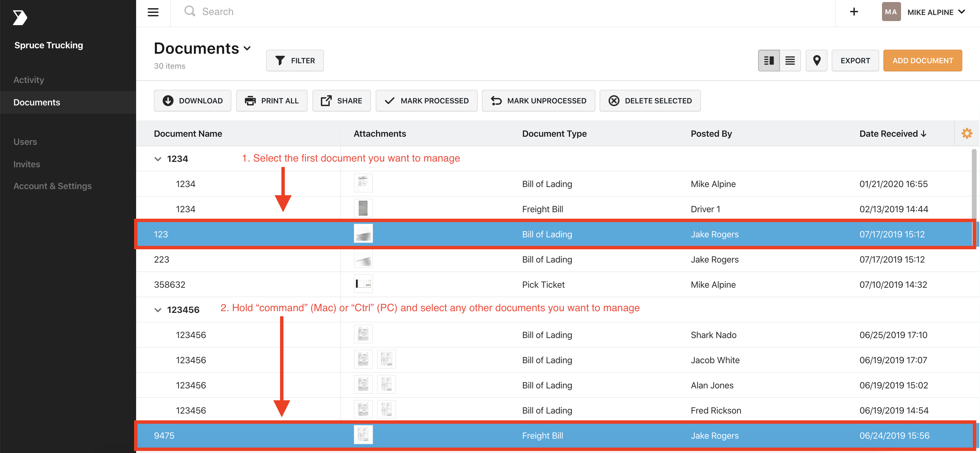The width and height of the screenshot is (980, 453).
Task: Switch to grouped split view
Action: pos(769,61)
